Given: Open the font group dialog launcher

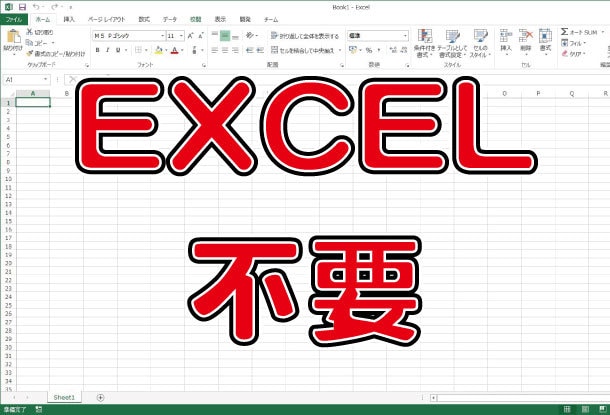Looking at the screenshot, I should [x=204, y=65].
